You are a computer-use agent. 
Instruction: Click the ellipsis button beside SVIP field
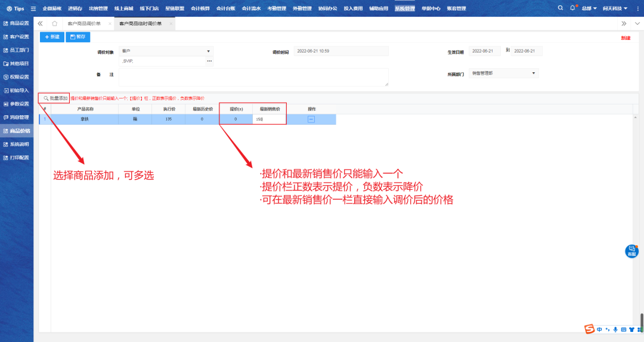click(x=209, y=61)
